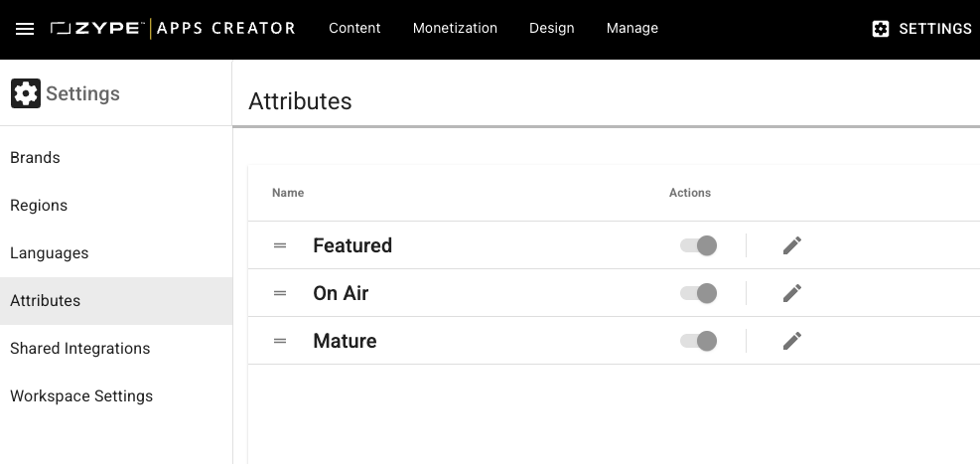Click the Actions column header
Viewport: 980px width, 464px height.
click(x=690, y=193)
